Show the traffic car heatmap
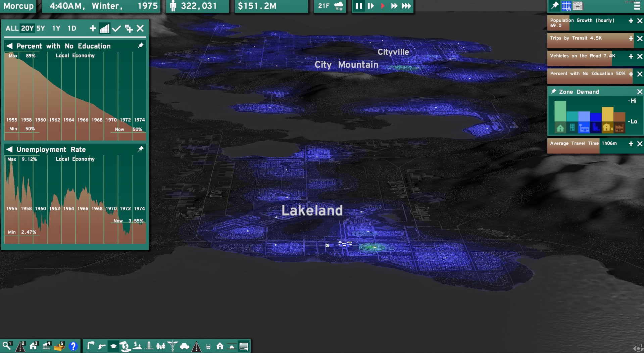This screenshot has height=353, width=644. point(184,346)
